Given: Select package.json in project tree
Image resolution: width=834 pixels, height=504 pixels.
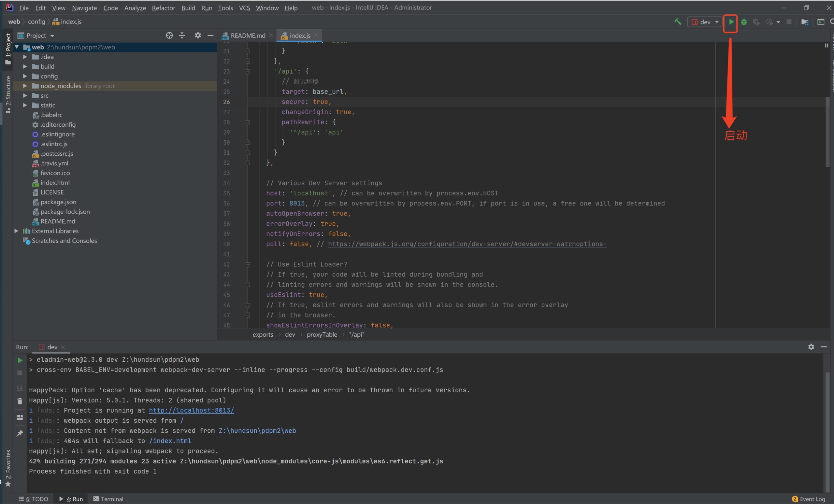Looking at the screenshot, I should [x=58, y=202].
